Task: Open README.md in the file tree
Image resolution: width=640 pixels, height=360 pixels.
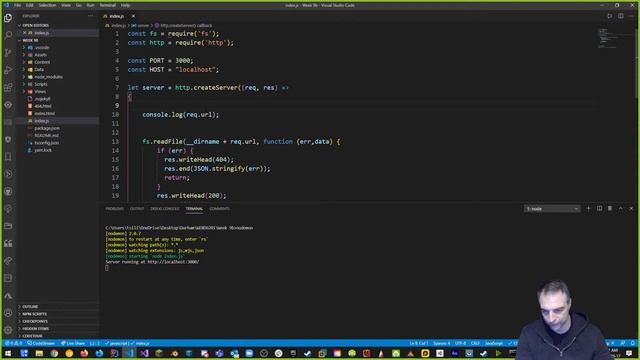Action: tap(46, 136)
